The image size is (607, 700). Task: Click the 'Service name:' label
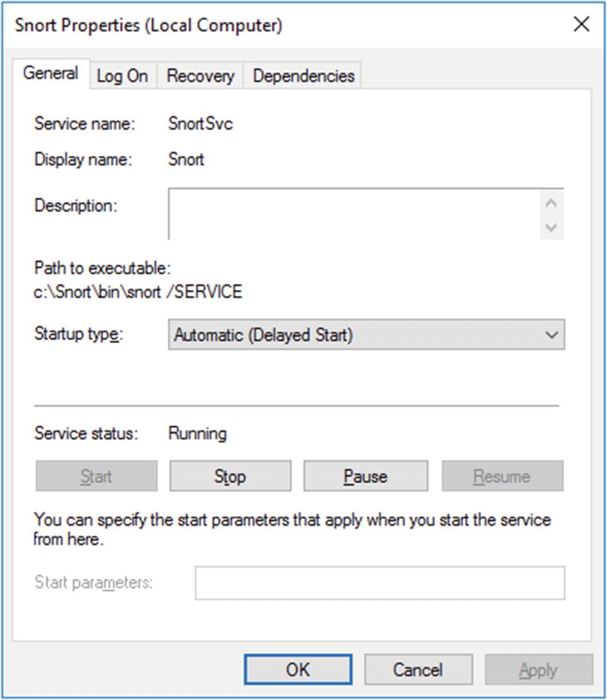pyautogui.click(x=85, y=124)
